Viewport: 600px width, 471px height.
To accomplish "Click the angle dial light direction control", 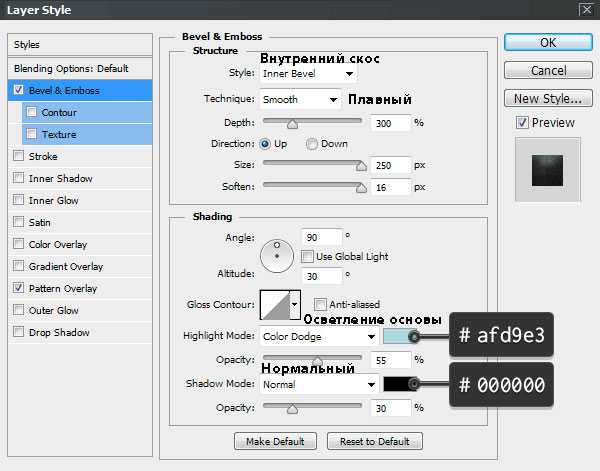I will (277, 256).
